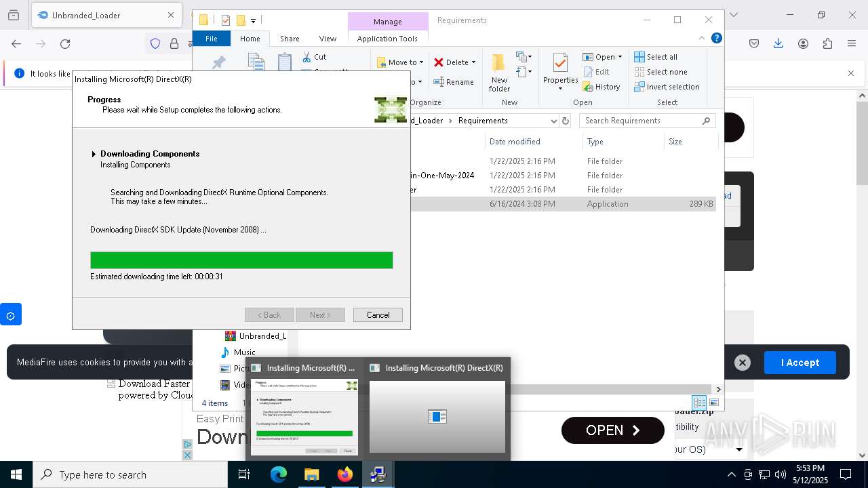The height and width of the screenshot is (488, 868).
Task: Click the New folder icon
Action: [x=498, y=63]
